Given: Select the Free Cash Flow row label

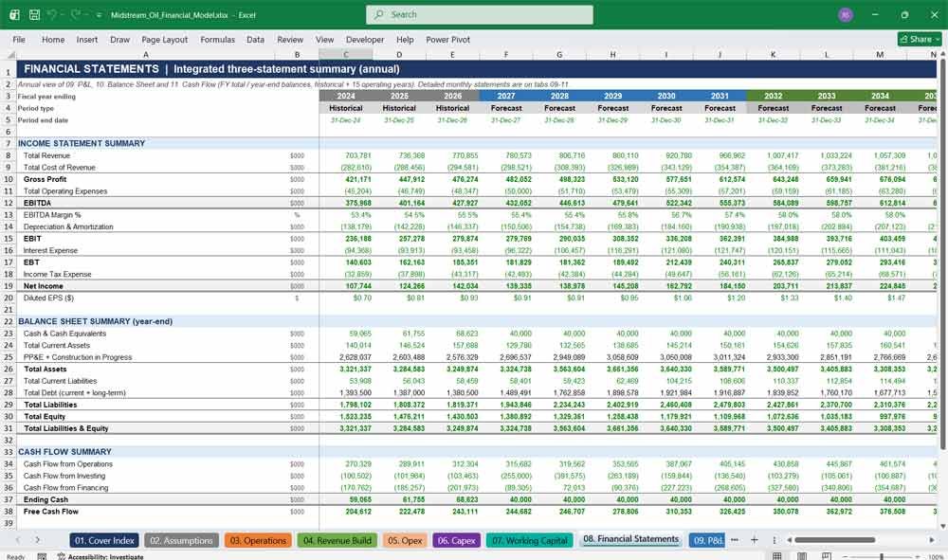Looking at the screenshot, I should pyautogui.click(x=51, y=511).
